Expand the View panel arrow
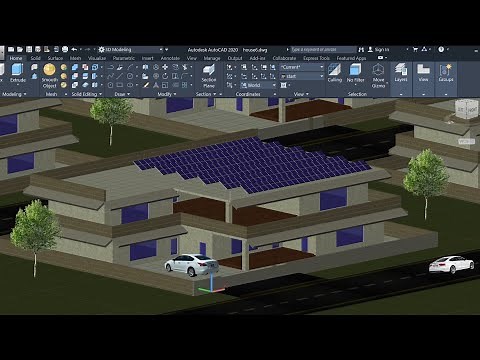 click(307, 94)
